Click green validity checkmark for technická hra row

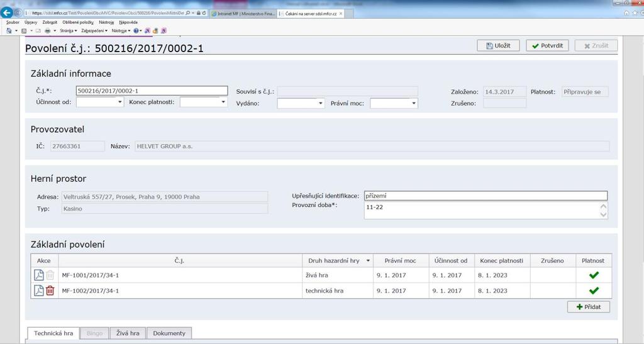coord(594,291)
